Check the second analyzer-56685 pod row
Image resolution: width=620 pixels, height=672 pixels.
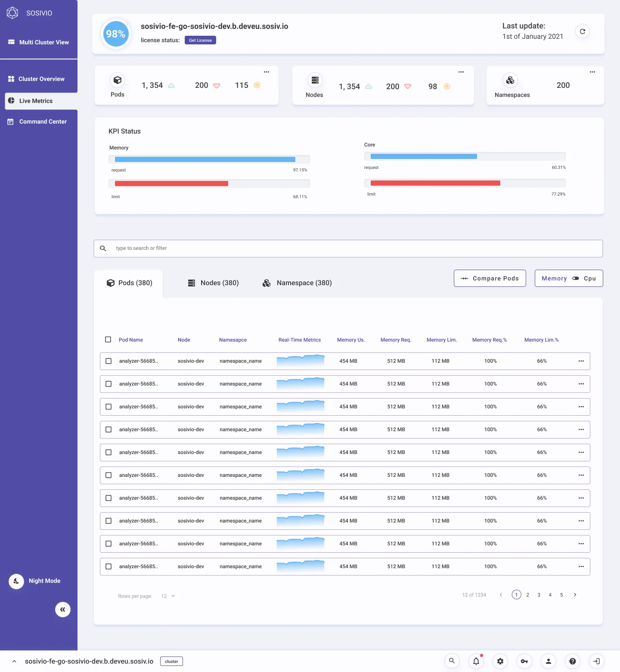click(108, 384)
